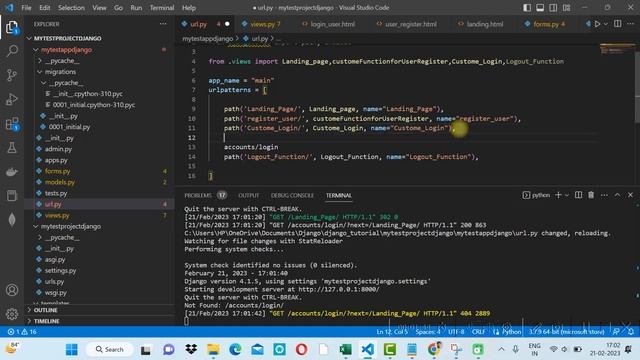Open the Terminal menu
The width and height of the screenshot is (640, 360).
(x=162, y=8)
